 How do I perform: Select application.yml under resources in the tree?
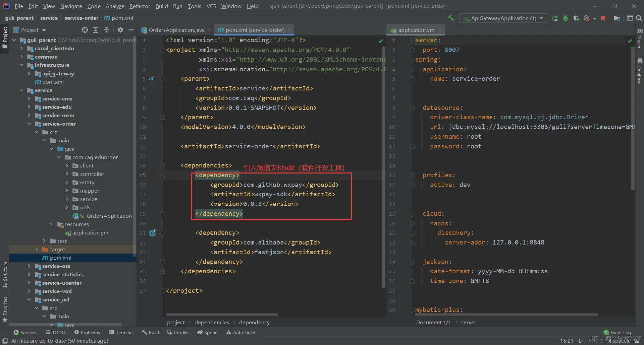tap(91, 232)
